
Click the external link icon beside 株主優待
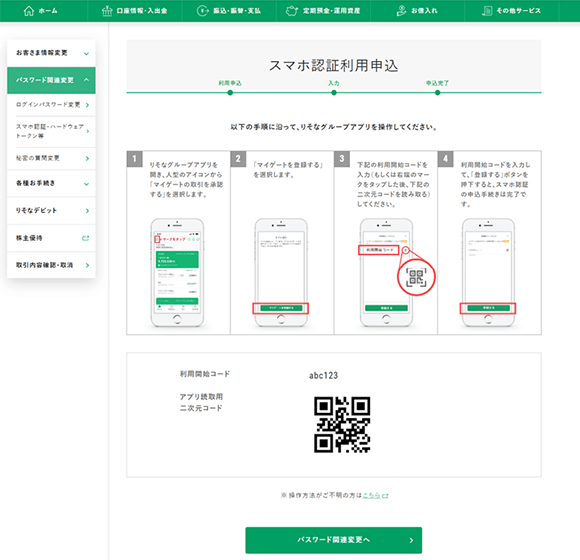pyautogui.click(x=85, y=238)
